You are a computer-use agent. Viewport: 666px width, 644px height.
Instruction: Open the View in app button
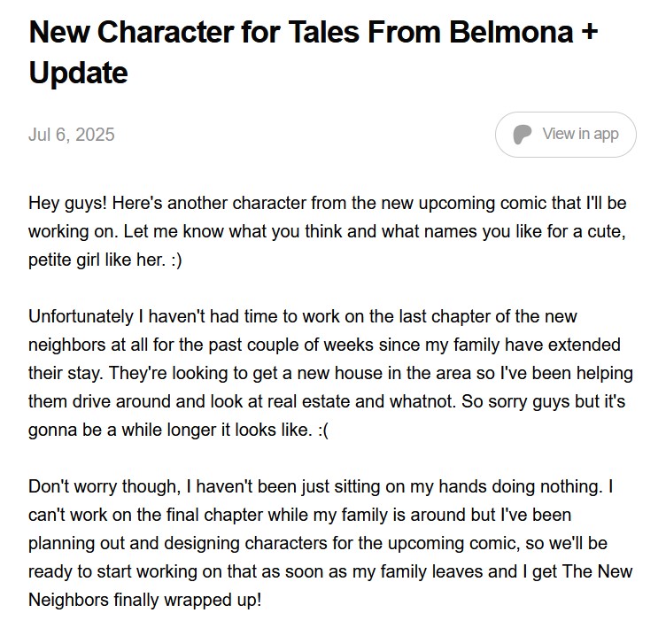point(565,135)
